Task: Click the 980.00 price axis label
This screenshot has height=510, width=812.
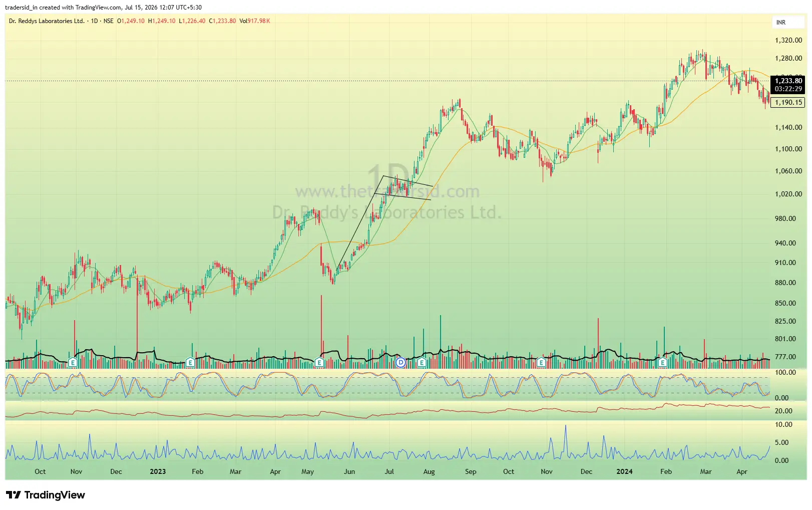Action: click(785, 219)
